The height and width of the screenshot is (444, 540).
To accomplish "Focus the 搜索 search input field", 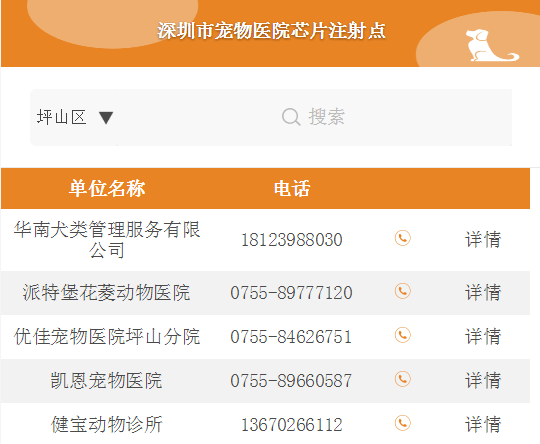I will [313, 117].
